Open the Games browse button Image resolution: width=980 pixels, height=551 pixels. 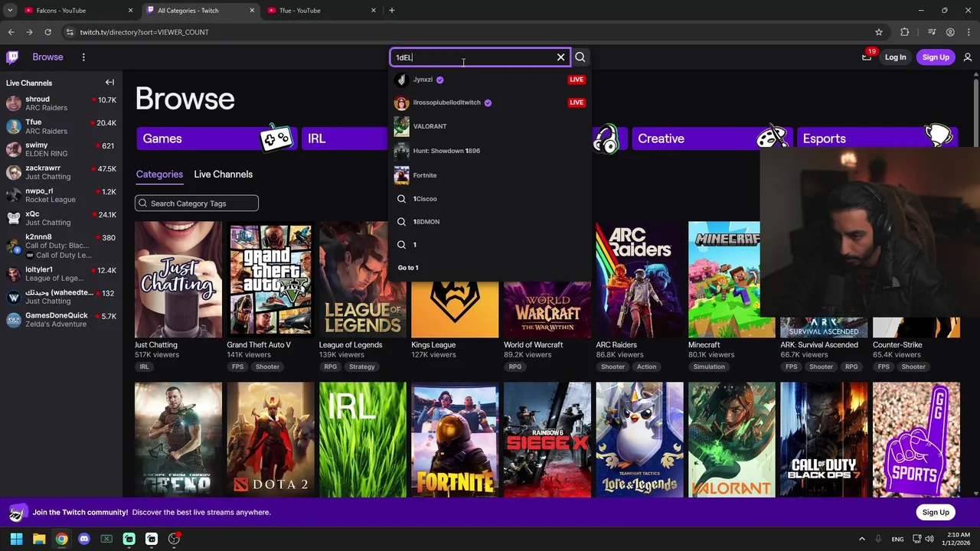pos(217,139)
